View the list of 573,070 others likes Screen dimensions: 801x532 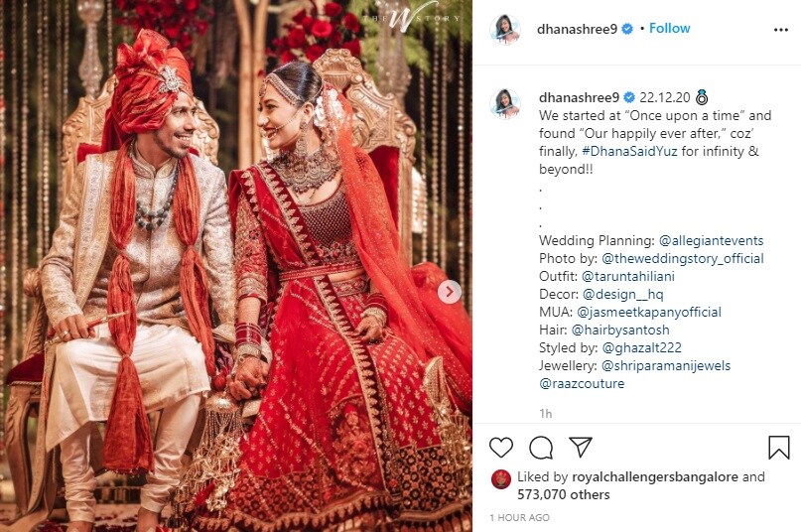point(563,494)
